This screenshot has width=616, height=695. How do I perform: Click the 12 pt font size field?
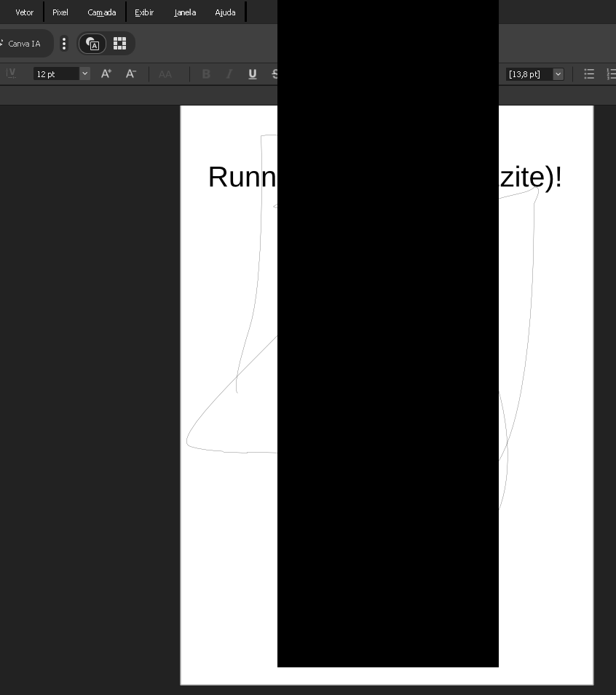pyautogui.click(x=56, y=74)
